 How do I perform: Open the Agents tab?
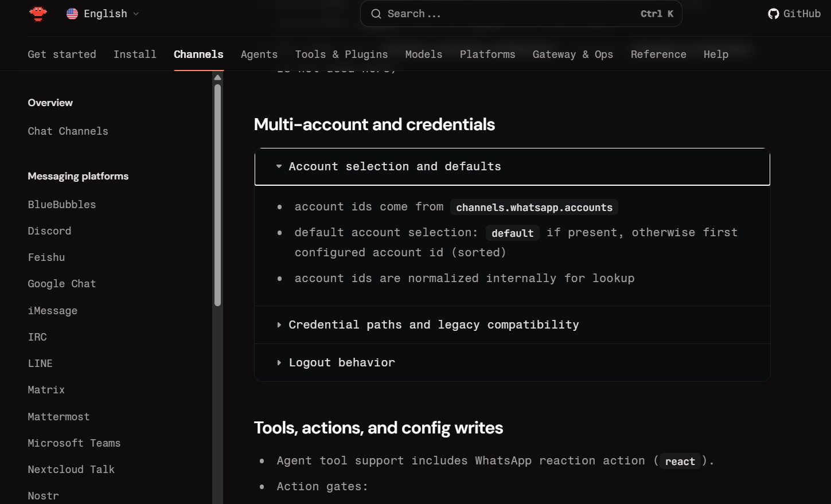coord(259,54)
